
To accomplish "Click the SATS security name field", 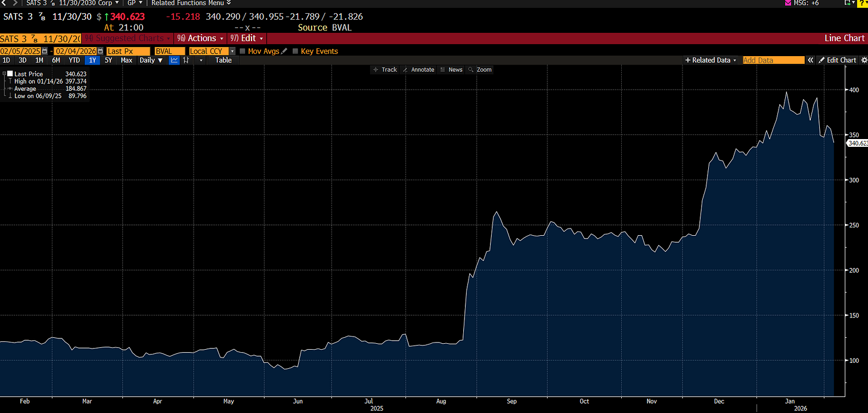I will [40, 38].
